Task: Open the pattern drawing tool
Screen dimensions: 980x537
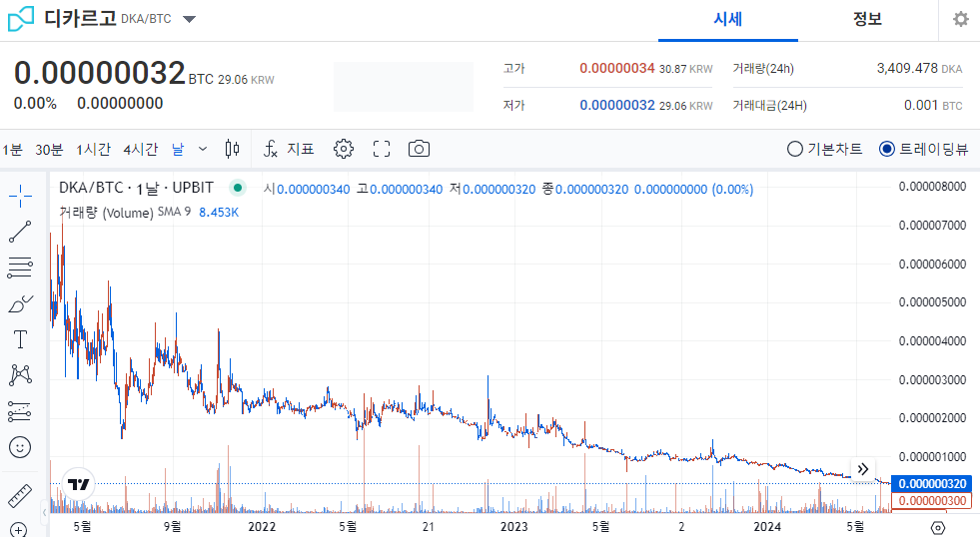Action: [20, 375]
